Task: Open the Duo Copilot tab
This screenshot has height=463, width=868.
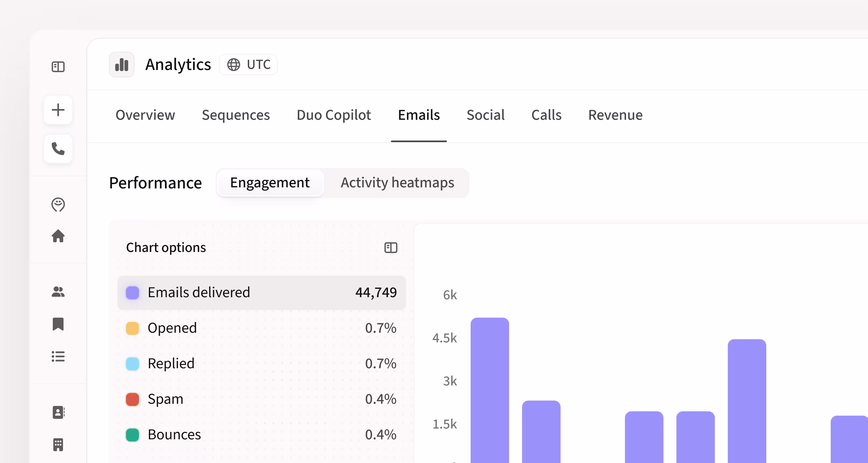Action: click(x=334, y=115)
